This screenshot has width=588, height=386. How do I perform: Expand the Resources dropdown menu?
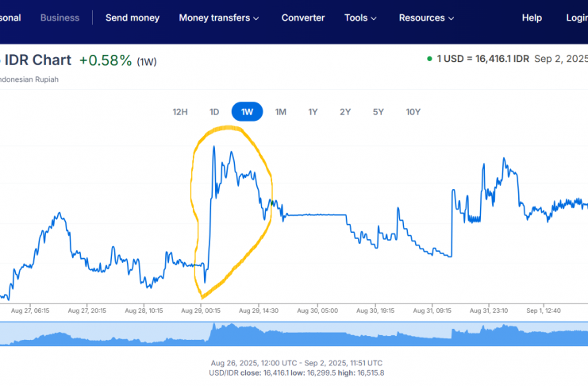(x=427, y=17)
